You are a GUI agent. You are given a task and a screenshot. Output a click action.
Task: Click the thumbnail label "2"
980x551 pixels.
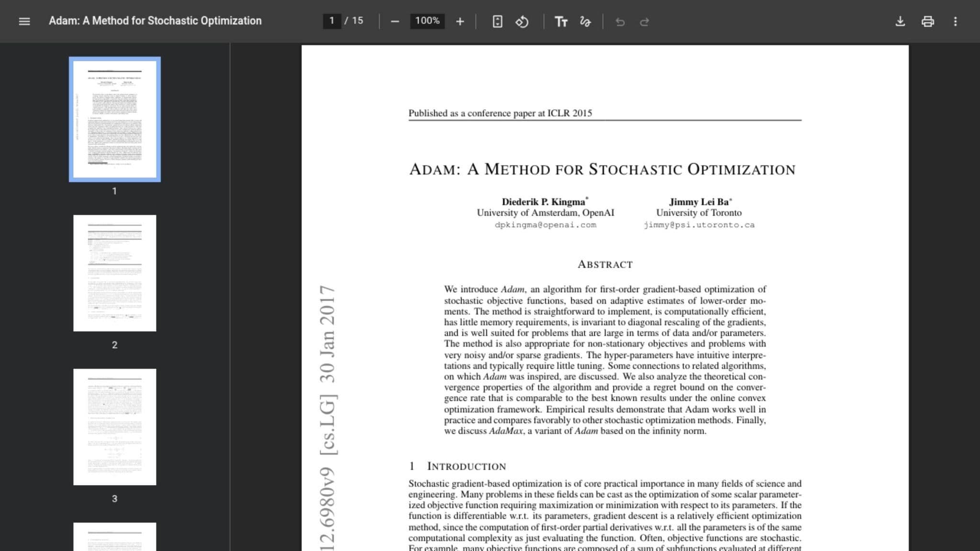[x=114, y=345]
